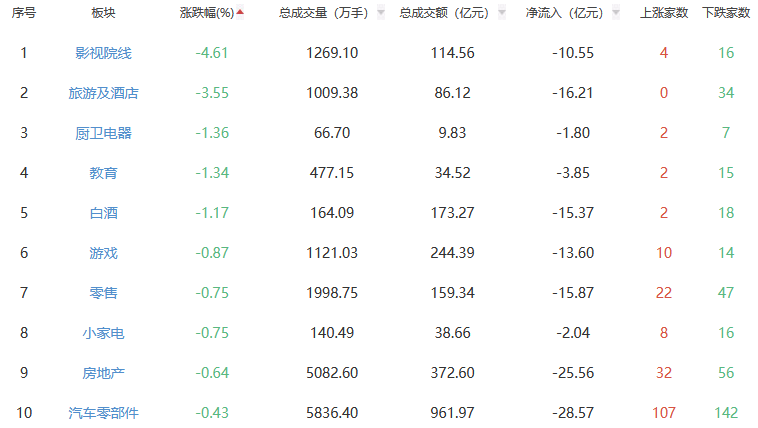Open the 白酒 sector link
This screenshot has height=428, width=758.
coord(103,213)
